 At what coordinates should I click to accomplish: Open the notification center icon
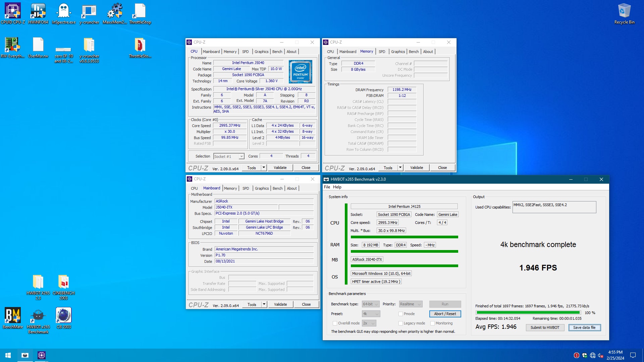click(x=633, y=355)
